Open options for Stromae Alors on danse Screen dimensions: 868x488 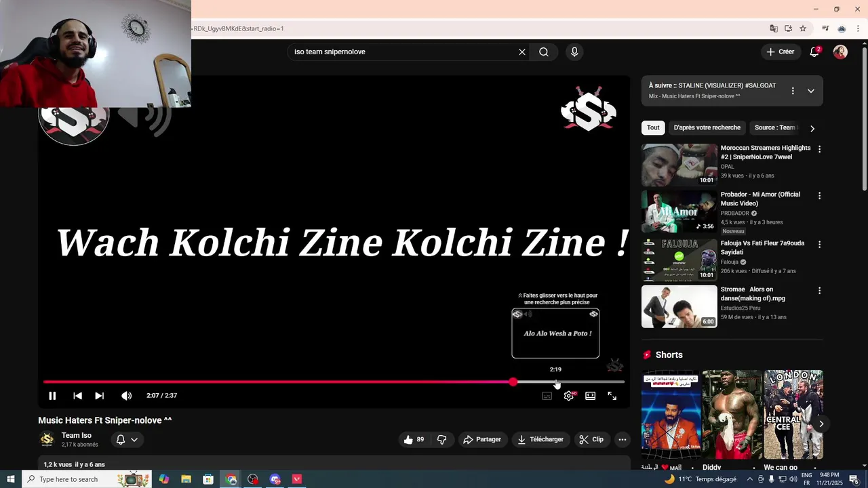tap(819, 291)
